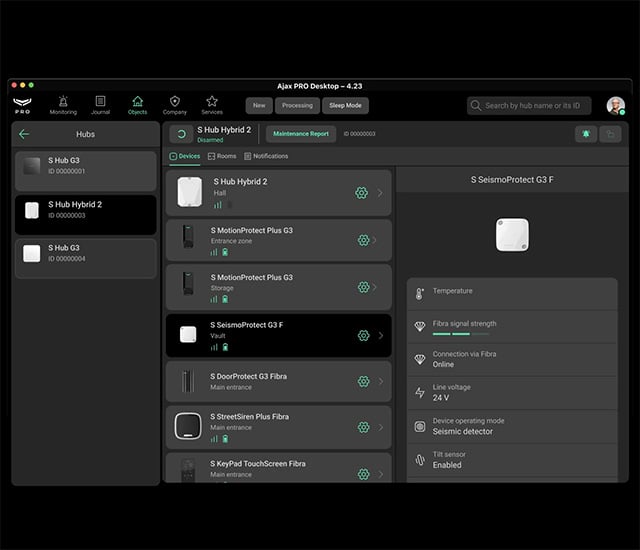Screen dimensions: 640x550
Task: Click the Online connection status
Action: click(x=443, y=364)
